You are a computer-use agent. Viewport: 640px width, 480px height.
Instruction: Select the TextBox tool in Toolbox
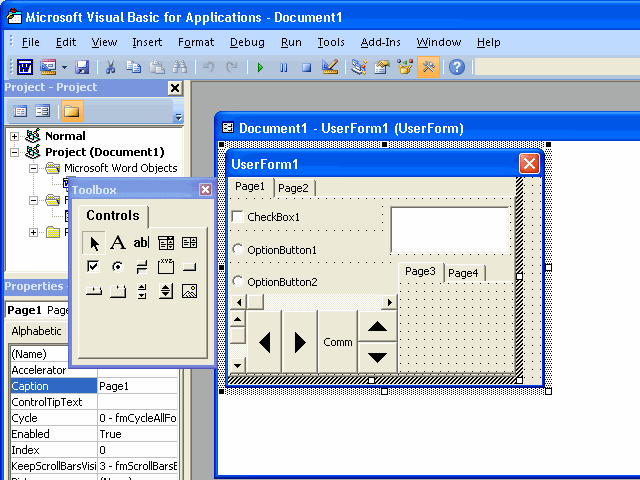[141, 243]
